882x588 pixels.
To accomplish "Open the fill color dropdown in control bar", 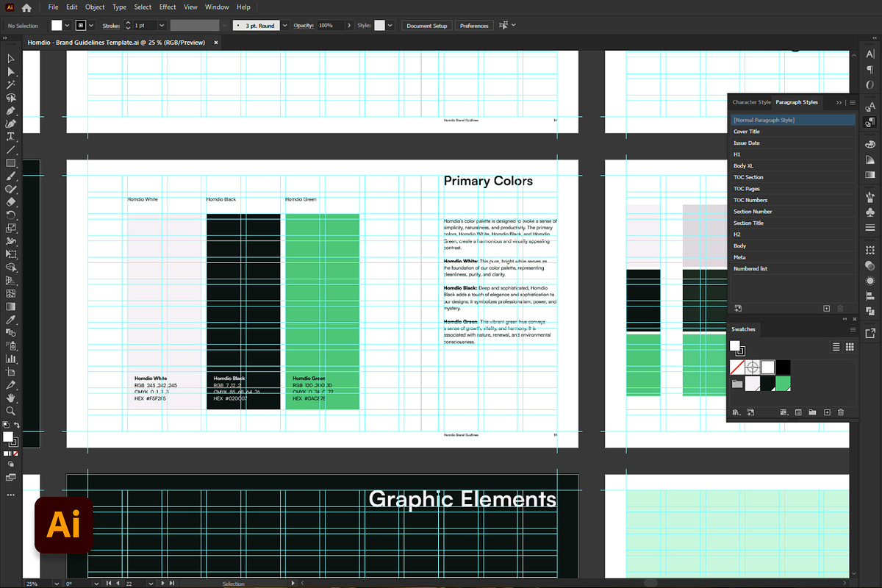I will tap(68, 25).
